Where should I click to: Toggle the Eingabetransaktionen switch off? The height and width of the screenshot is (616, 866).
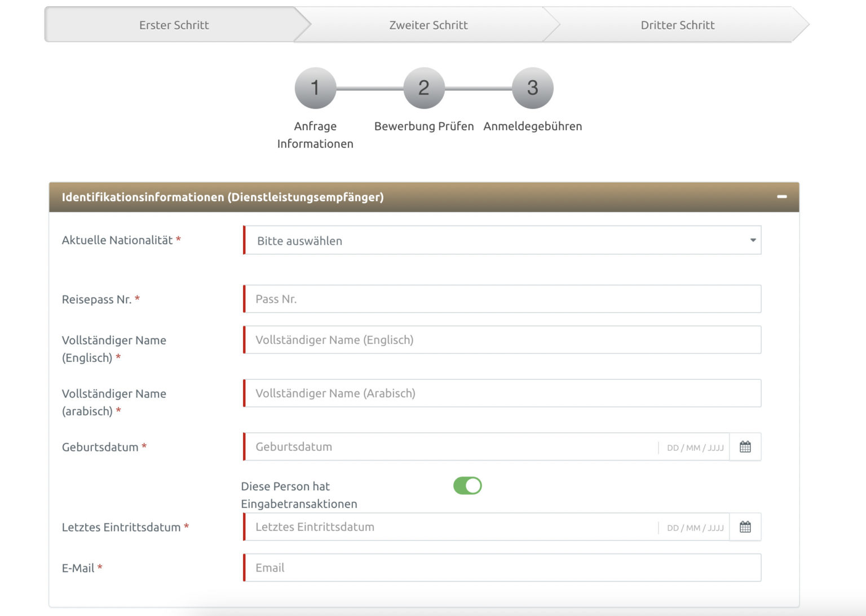(x=467, y=486)
